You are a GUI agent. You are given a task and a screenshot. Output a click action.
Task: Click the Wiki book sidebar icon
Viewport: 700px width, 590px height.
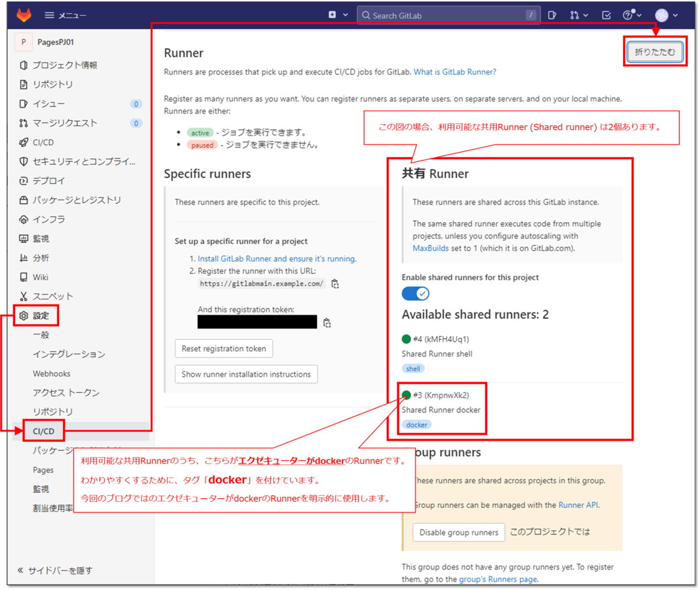pyautogui.click(x=23, y=277)
